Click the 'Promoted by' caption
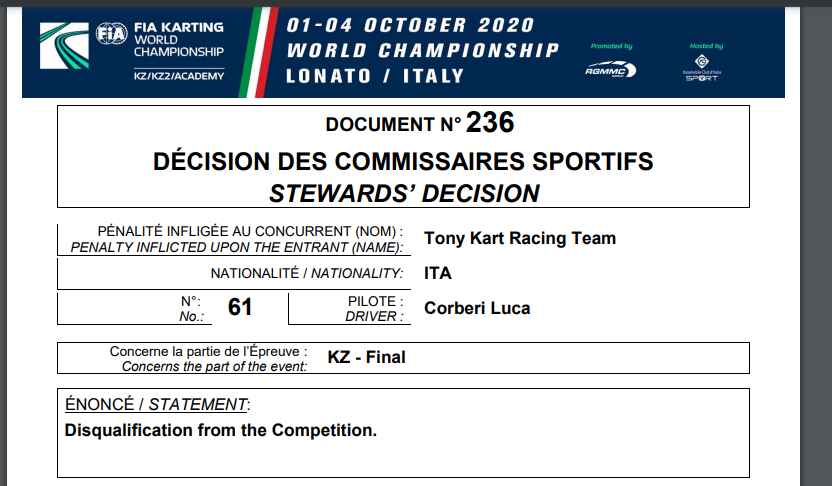 [x=611, y=46]
